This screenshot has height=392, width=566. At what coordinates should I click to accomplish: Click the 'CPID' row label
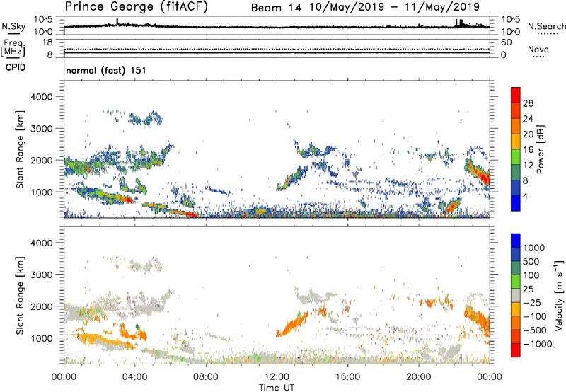coord(16,67)
